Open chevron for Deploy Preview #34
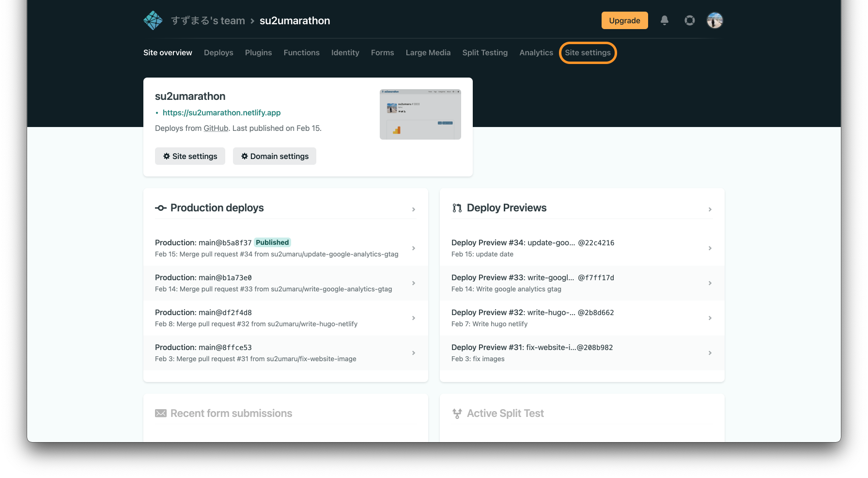Viewport: 868px width, 478px height. tap(710, 248)
